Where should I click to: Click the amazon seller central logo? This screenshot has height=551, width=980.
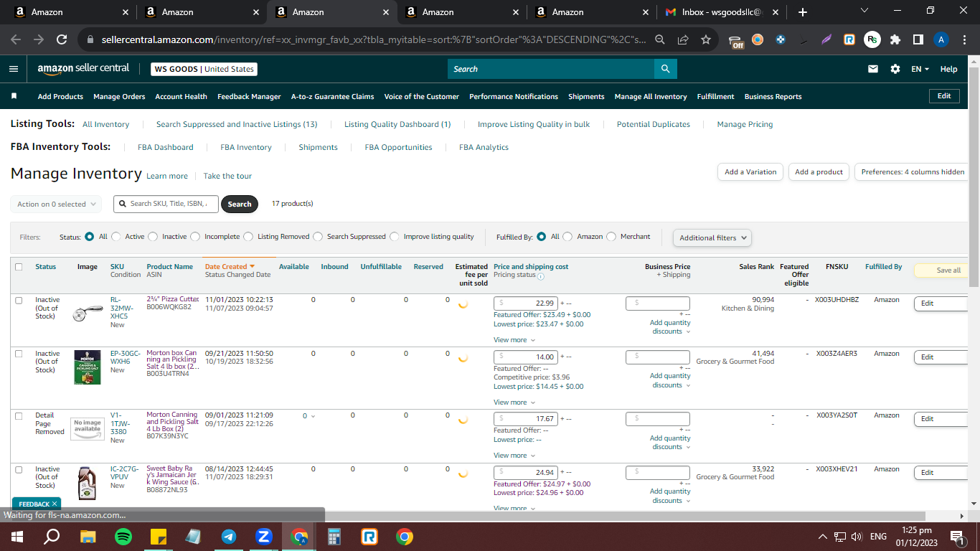tap(83, 69)
